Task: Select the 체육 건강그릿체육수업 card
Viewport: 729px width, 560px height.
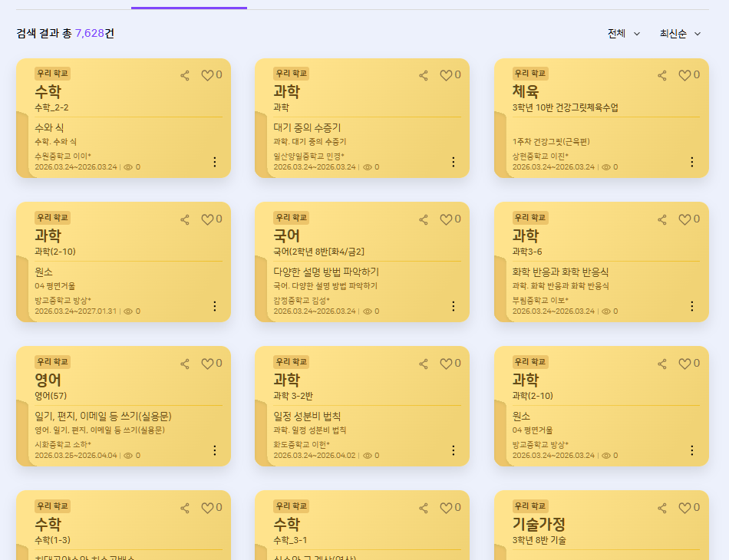Action: [601, 118]
